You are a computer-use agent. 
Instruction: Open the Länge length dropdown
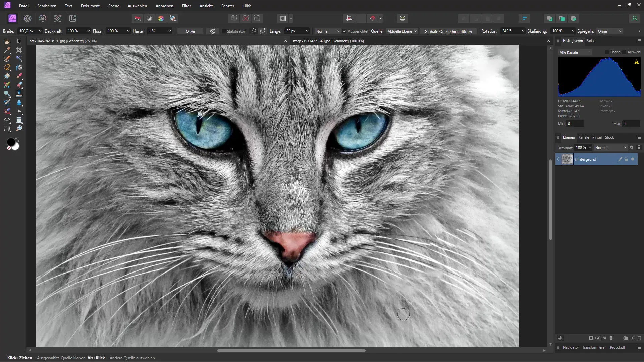click(307, 31)
